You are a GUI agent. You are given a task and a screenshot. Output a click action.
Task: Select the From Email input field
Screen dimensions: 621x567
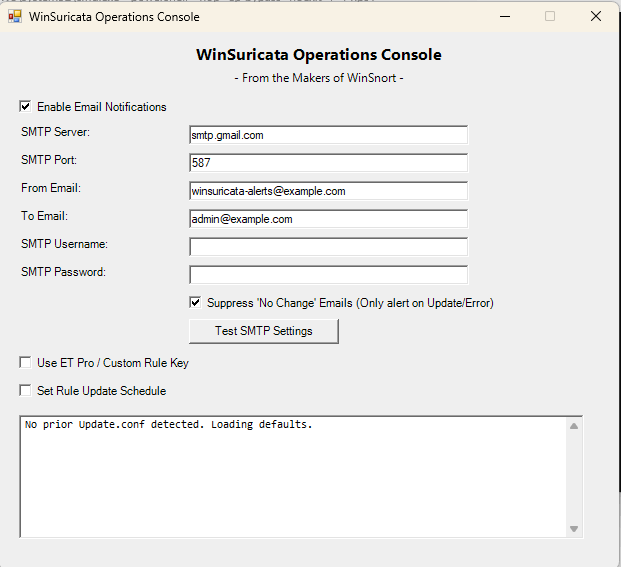(328, 191)
